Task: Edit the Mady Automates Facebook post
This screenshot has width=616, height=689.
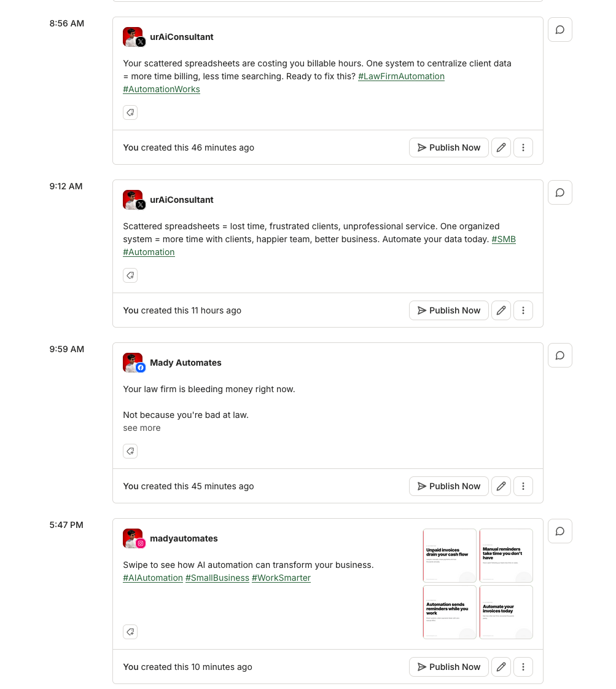Action: (x=501, y=486)
